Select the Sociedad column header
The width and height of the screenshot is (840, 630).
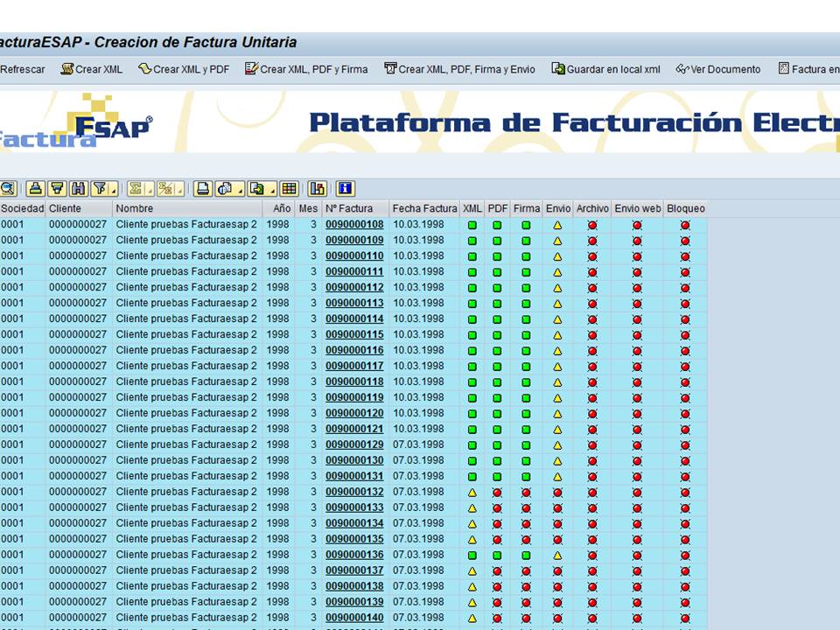click(x=23, y=208)
